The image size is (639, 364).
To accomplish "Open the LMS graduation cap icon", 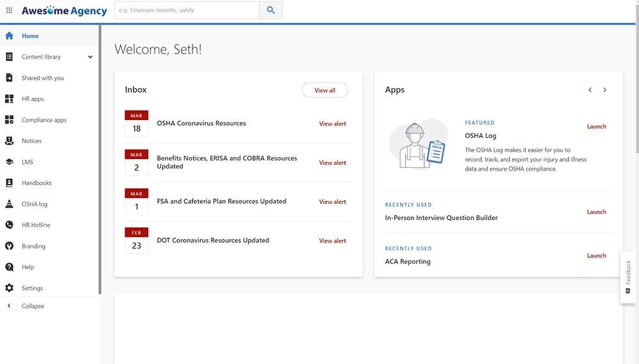I will tap(9, 162).
